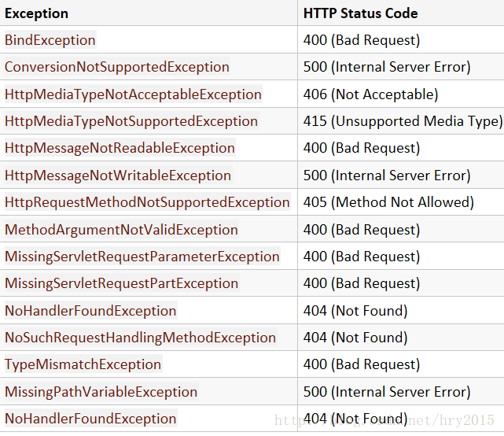504x436 pixels.
Task: Select HttpMediaTypeNotAcceptableException in the table
Action: click(x=133, y=94)
